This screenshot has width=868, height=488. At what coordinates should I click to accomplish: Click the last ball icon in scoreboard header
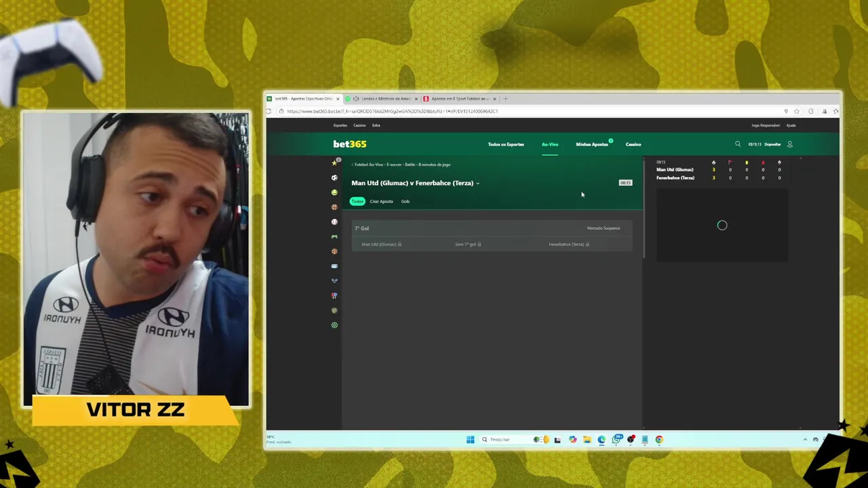click(x=779, y=163)
